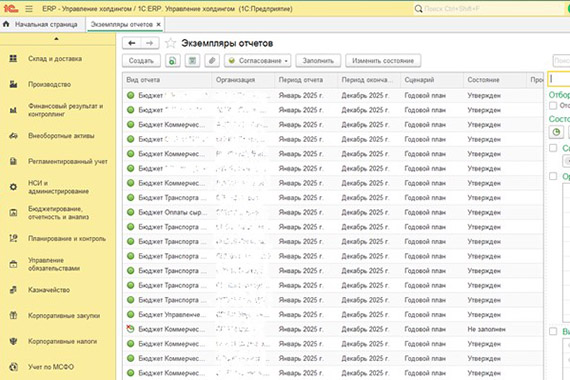Click the Корпоративные закупки gift icon
The width and height of the screenshot is (570, 380).
pos(13,316)
